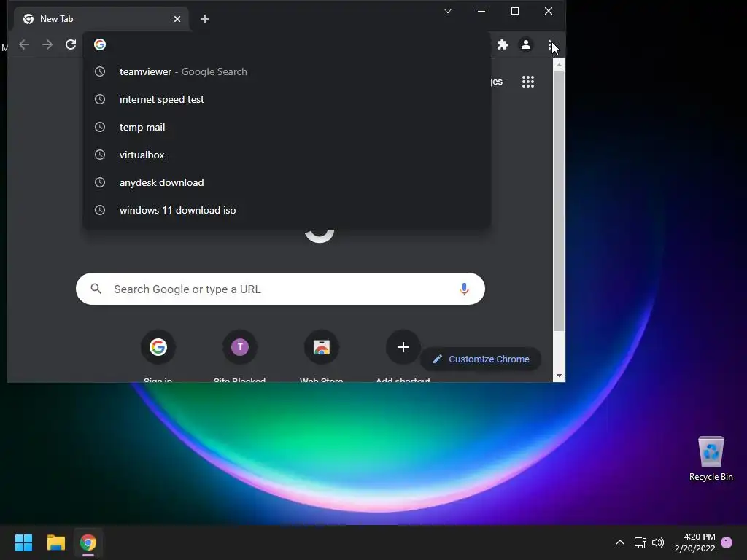Open the Chrome profile icon
This screenshot has height=560, width=747.
point(526,44)
